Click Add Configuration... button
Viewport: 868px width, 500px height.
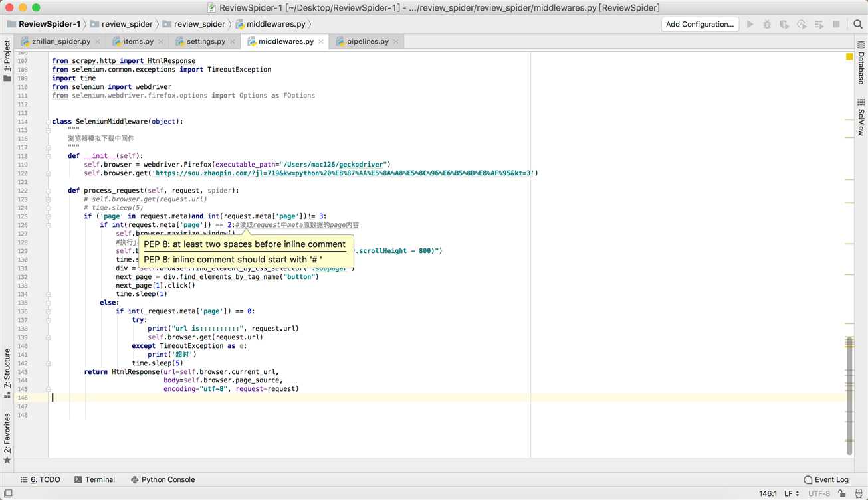coord(700,24)
